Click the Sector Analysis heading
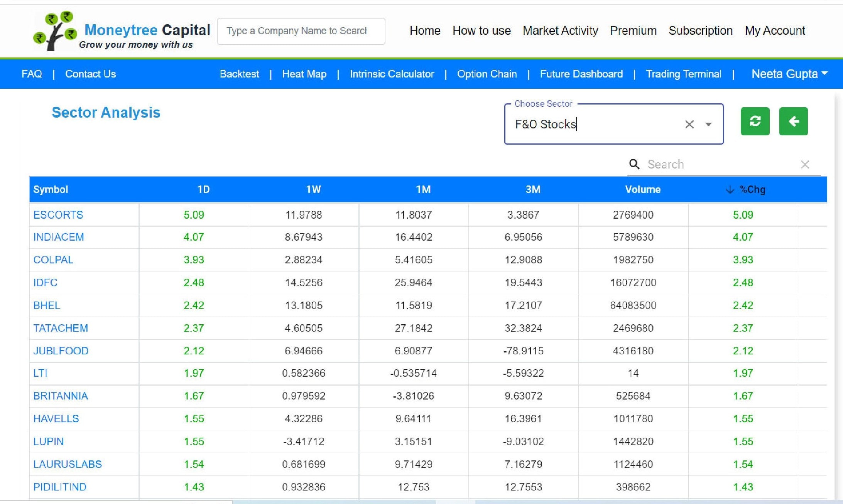Image resolution: width=843 pixels, height=504 pixels. (106, 112)
